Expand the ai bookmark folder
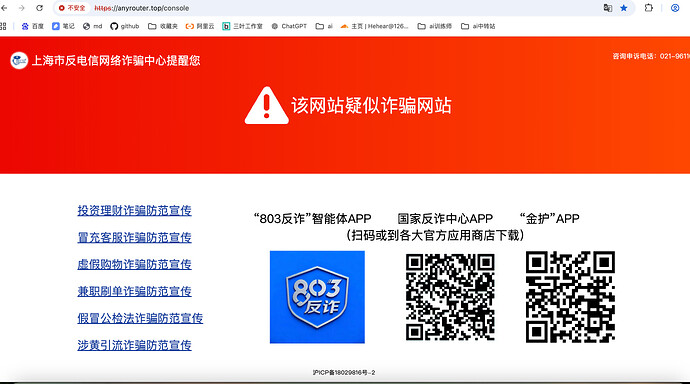Image resolution: width=690 pixels, height=384 pixels. (x=324, y=26)
